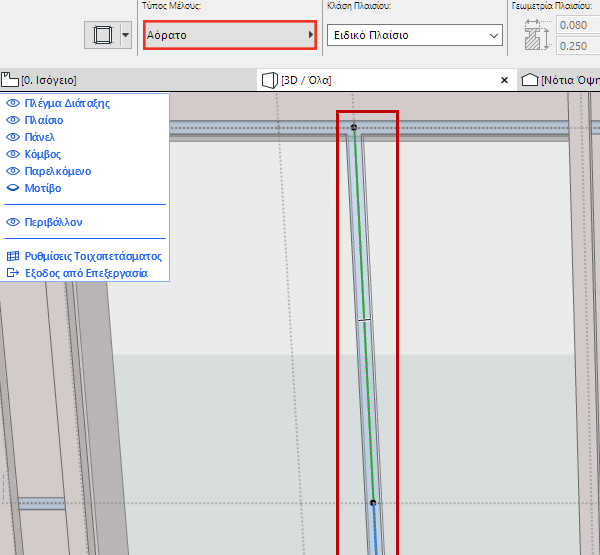Click the 0.080 frame geometry field
Image resolution: width=600 pixels, height=555 pixels.
[x=577, y=25]
